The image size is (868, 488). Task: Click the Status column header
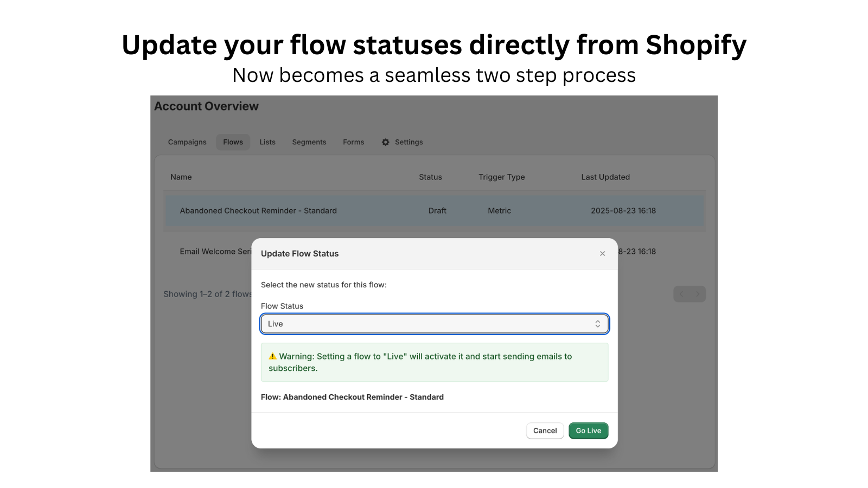point(430,177)
